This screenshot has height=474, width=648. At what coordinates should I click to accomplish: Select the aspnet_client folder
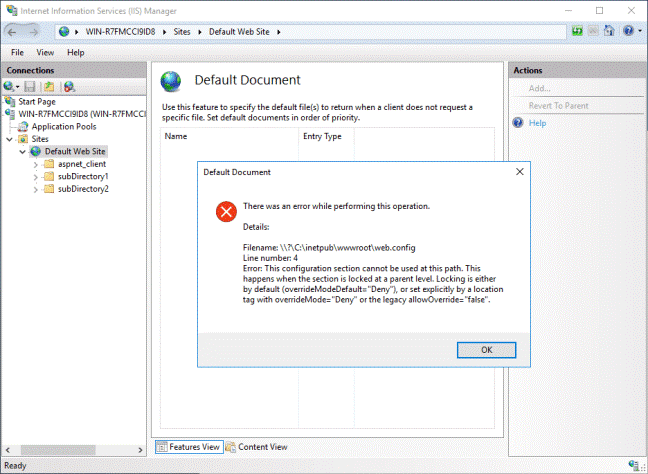point(82,164)
